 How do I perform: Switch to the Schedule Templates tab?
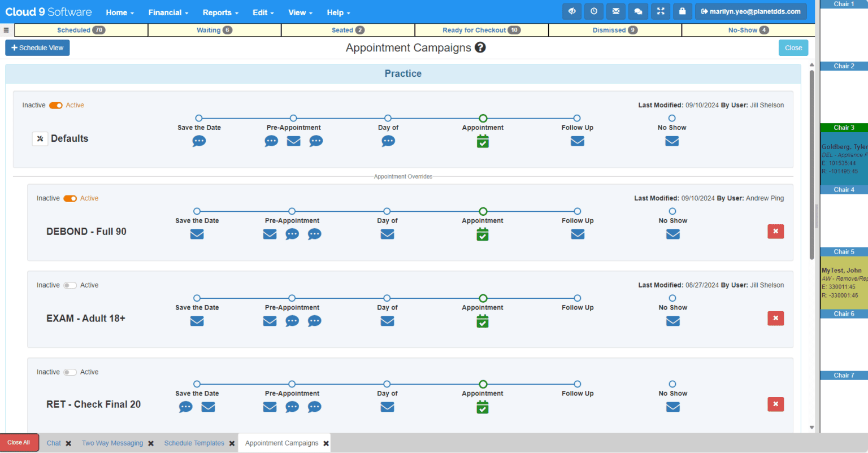[193, 443]
